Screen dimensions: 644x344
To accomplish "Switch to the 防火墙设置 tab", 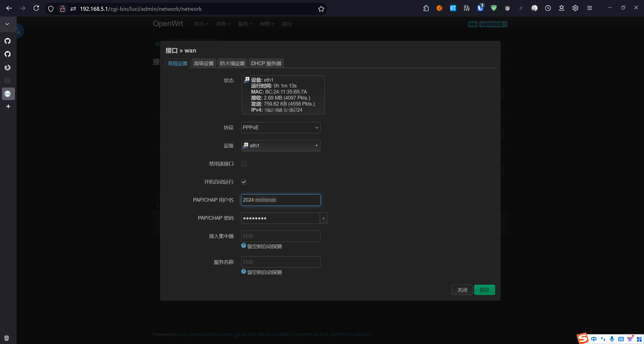I will coord(232,63).
